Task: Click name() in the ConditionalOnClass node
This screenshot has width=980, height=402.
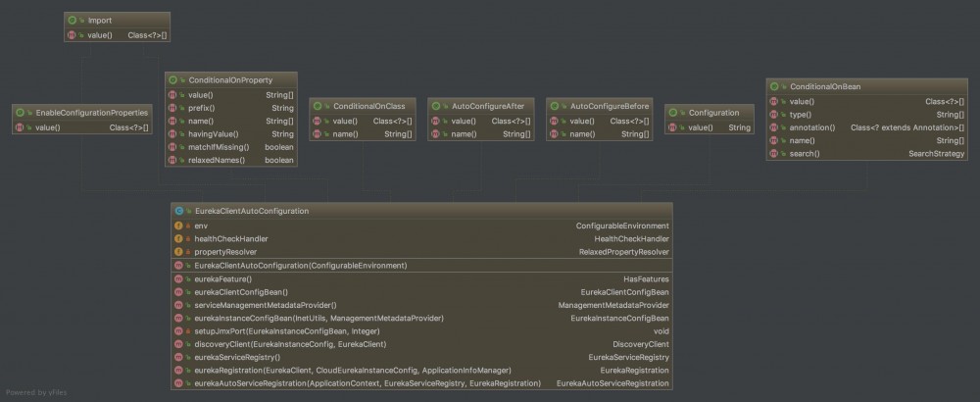Action: click(346, 134)
